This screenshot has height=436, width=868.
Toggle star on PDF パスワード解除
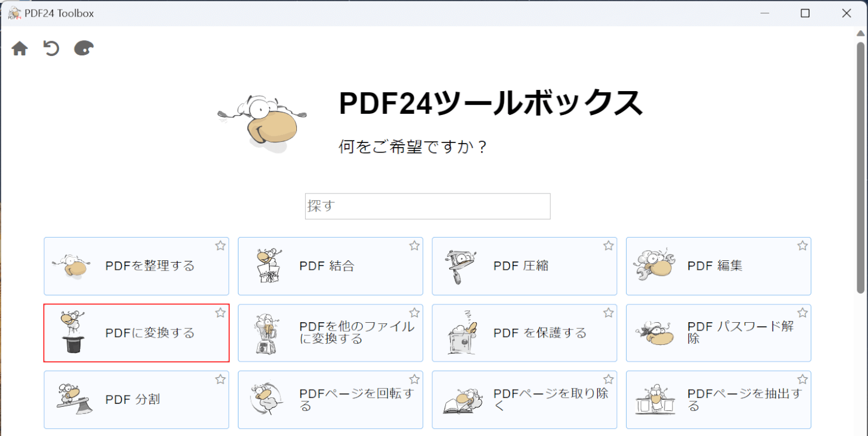tap(802, 313)
